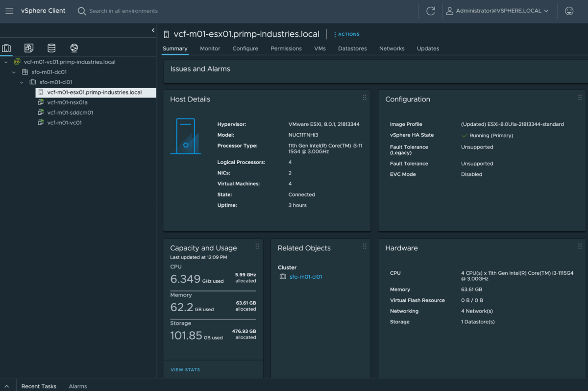This screenshot has height=391, width=588.
Task: Switch to Networking inventory view
Action: coord(74,48)
